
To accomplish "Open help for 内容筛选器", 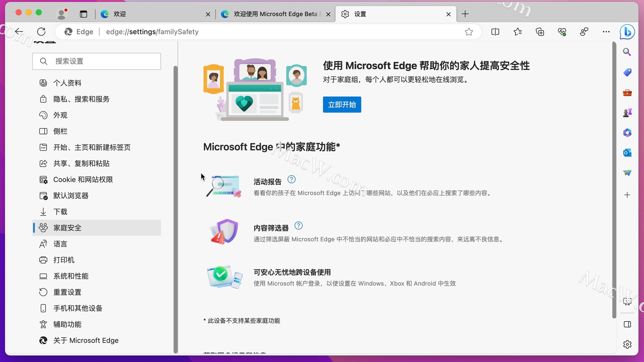I will click(299, 226).
